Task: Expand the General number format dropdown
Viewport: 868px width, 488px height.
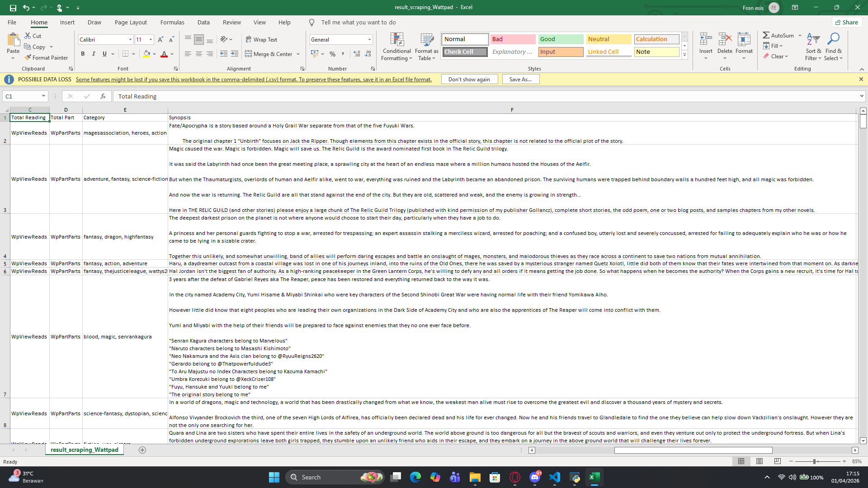Action: coord(369,40)
